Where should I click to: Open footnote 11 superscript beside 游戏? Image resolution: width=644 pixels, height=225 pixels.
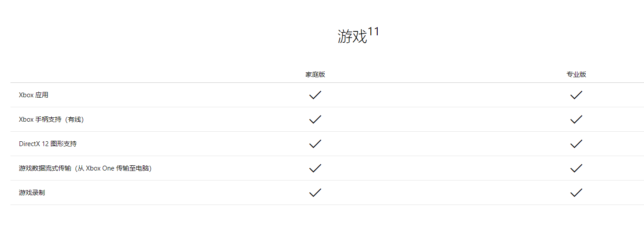[374, 31]
